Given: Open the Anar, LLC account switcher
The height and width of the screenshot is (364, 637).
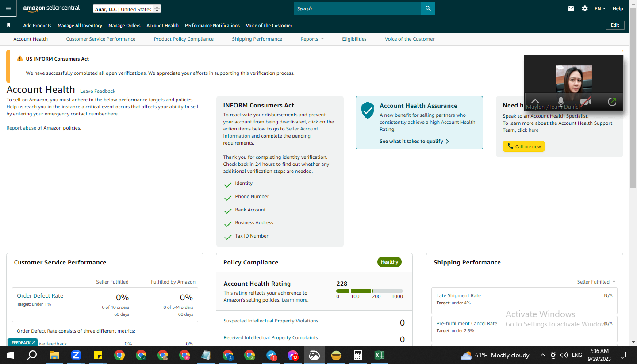Looking at the screenshot, I should pyautogui.click(x=127, y=9).
